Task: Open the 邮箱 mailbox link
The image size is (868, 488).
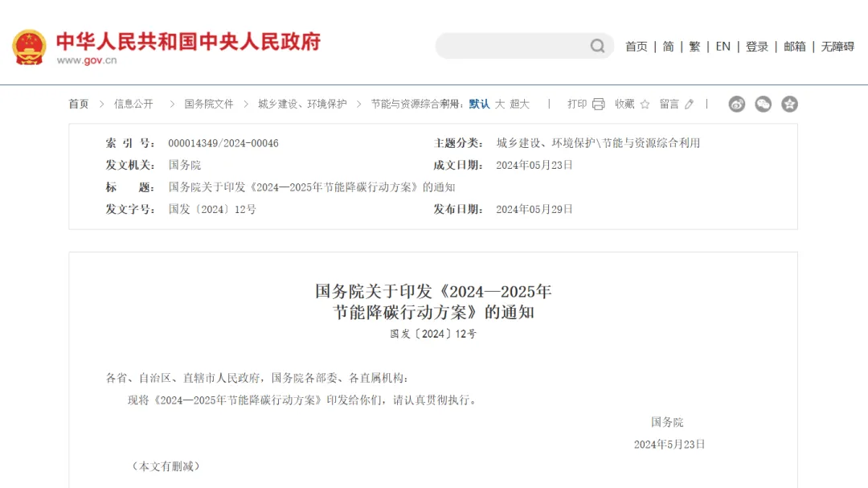Action: tap(794, 47)
